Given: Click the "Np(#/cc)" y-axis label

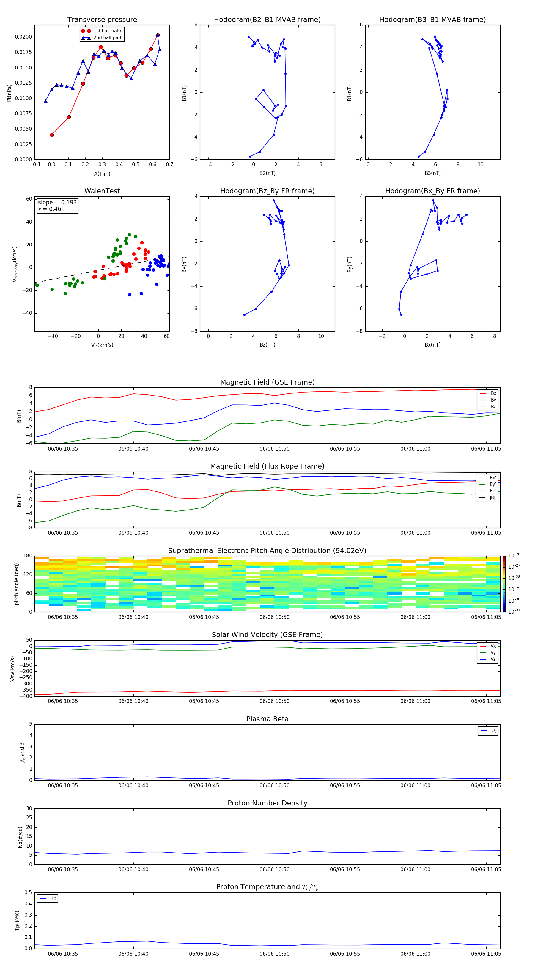Looking at the screenshot, I should (x=20, y=837).
